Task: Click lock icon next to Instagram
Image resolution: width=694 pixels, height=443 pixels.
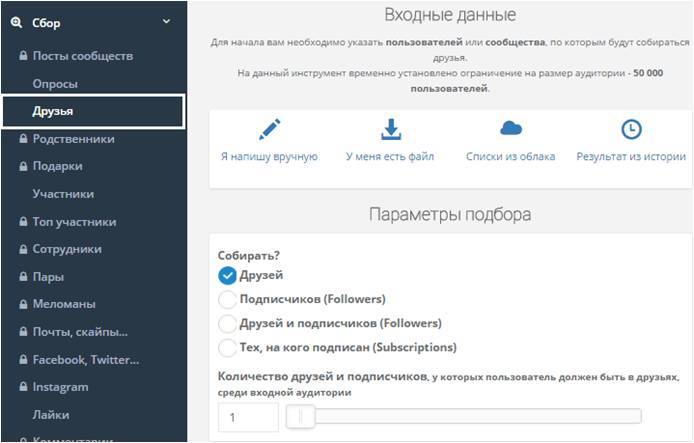Action: click(x=22, y=387)
